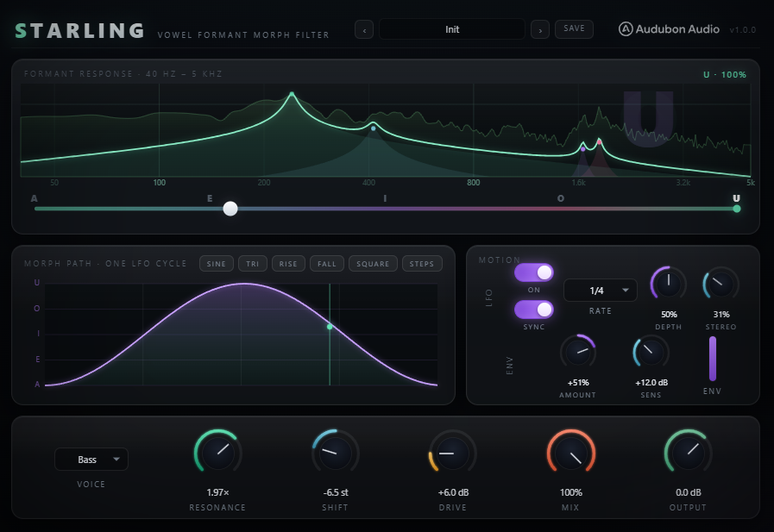Click the +51% amount value
This screenshot has width=774, height=532.
coord(578,382)
